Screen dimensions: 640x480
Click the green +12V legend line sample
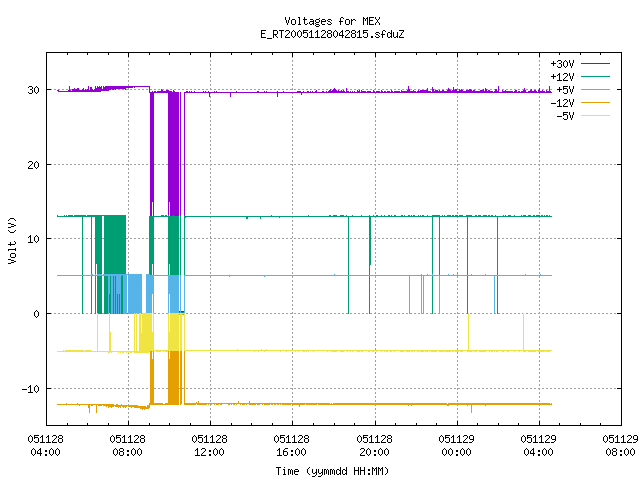pyautogui.click(x=595, y=76)
